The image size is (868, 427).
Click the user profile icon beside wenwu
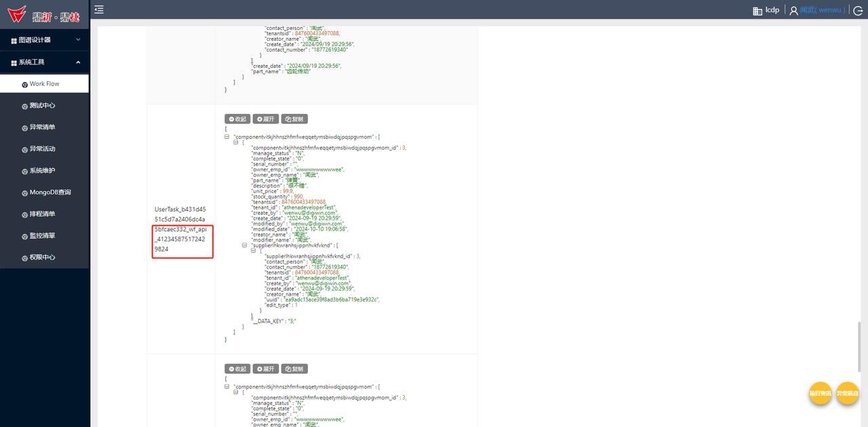(x=793, y=10)
